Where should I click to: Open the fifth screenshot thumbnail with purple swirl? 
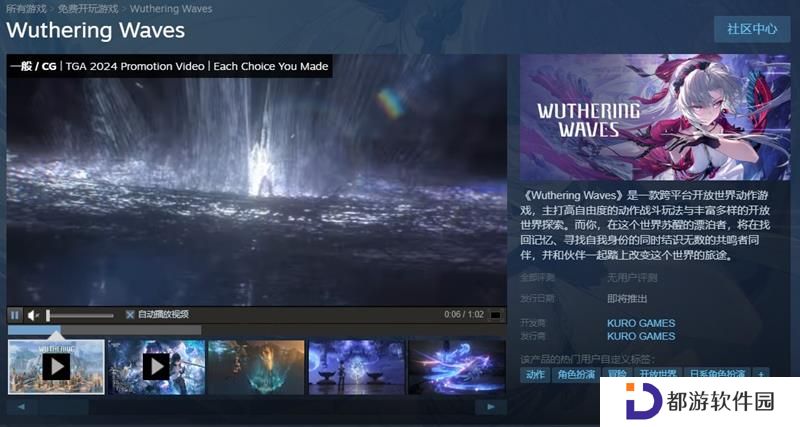pos(456,367)
